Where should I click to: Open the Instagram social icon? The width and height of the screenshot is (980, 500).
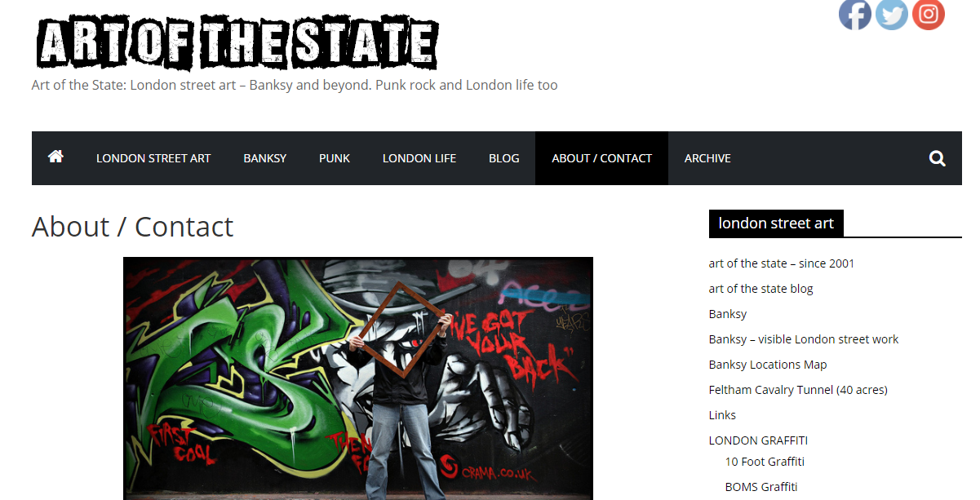[x=929, y=14]
